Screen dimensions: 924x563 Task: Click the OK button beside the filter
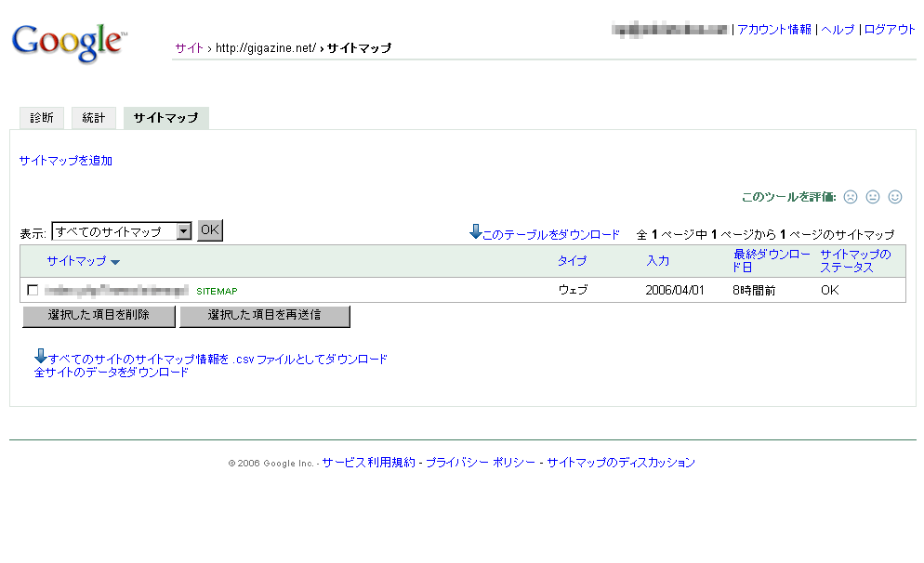coord(209,229)
